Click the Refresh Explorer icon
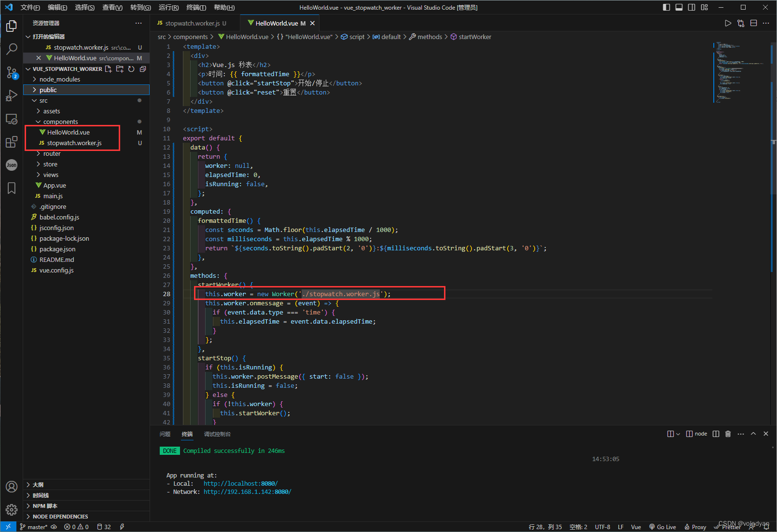This screenshot has width=777, height=532. [131, 69]
